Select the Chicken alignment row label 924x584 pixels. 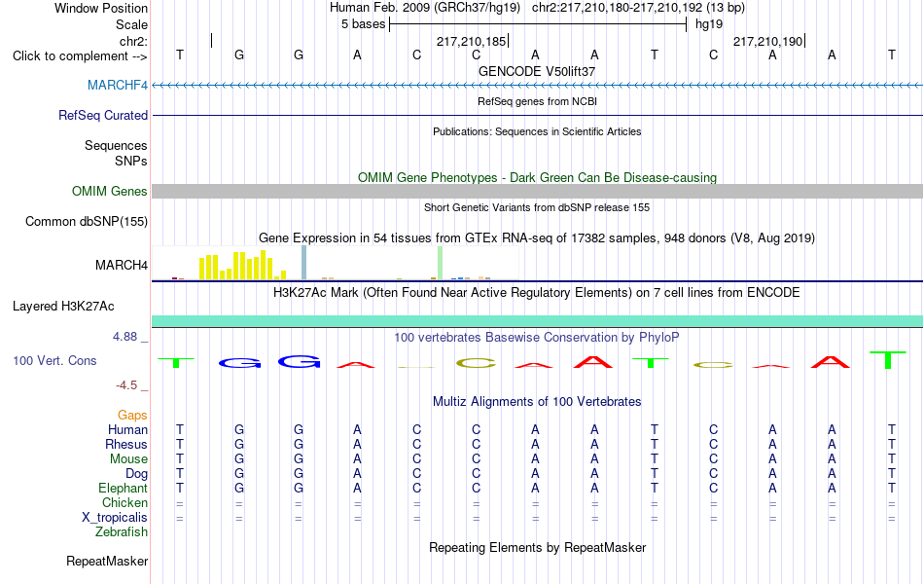[x=124, y=502]
